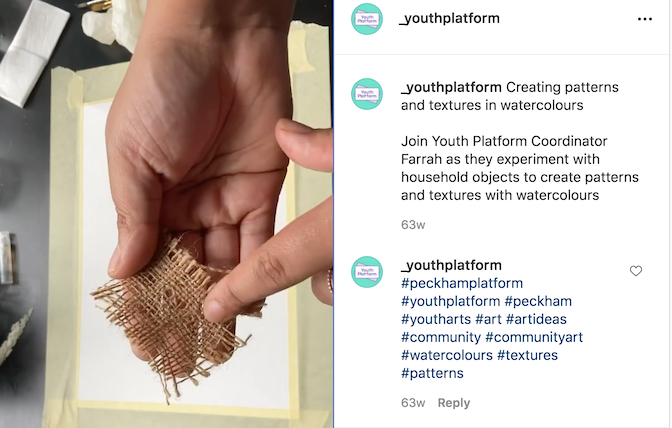Open the _youthplatform username in the header
The height and width of the screenshot is (428, 672).
[449, 18]
